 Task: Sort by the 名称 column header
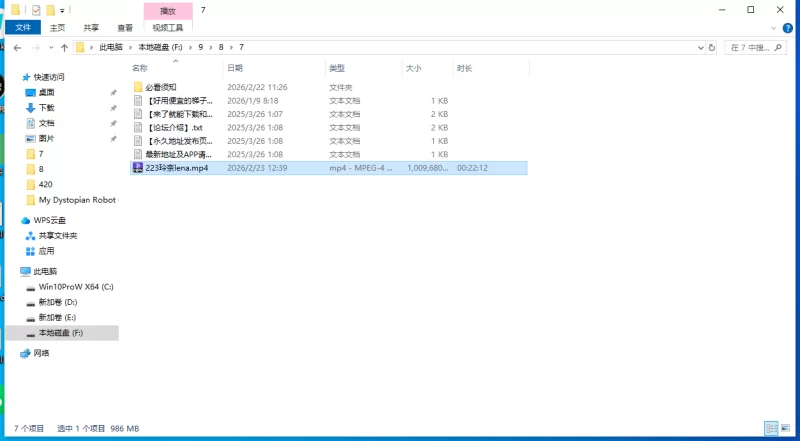[176, 68]
